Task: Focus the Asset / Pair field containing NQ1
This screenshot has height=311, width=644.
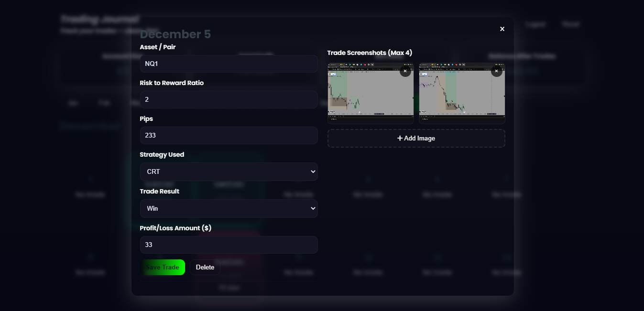Action: [229, 64]
